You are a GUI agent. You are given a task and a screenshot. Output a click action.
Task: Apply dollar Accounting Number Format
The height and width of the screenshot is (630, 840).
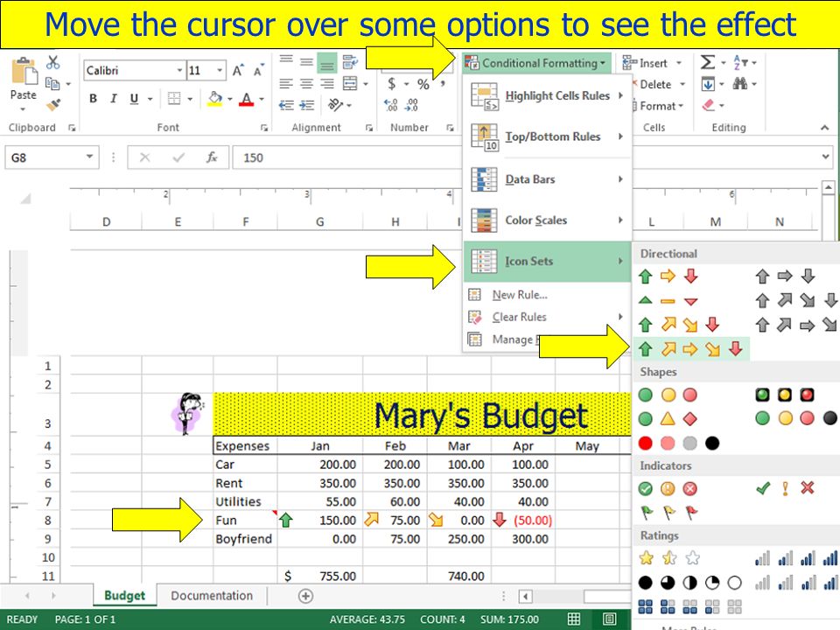pos(392,84)
